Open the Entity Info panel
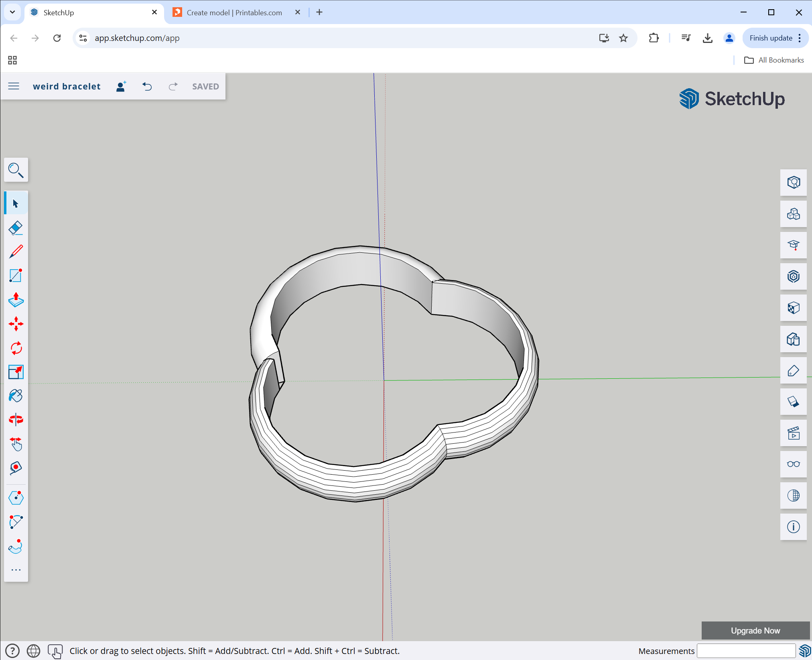The height and width of the screenshot is (660, 812). click(x=793, y=183)
